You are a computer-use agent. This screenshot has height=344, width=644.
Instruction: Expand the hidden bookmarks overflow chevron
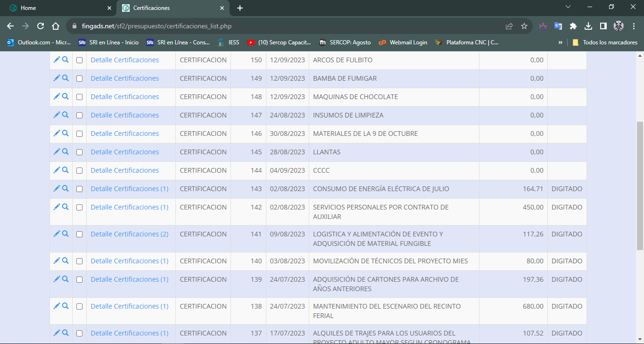click(x=560, y=42)
